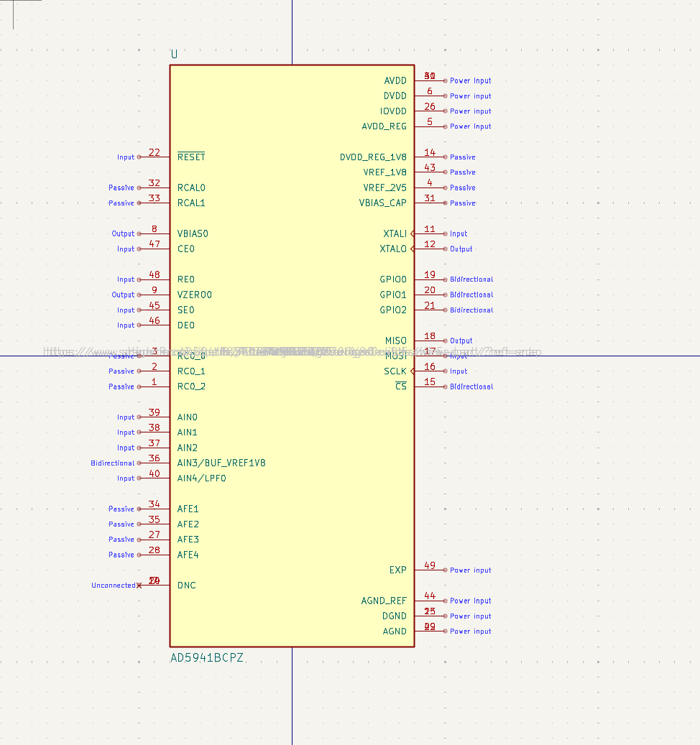Select the RC0_2 pin name
Screen dimensions: 700x745
(191, 387)
